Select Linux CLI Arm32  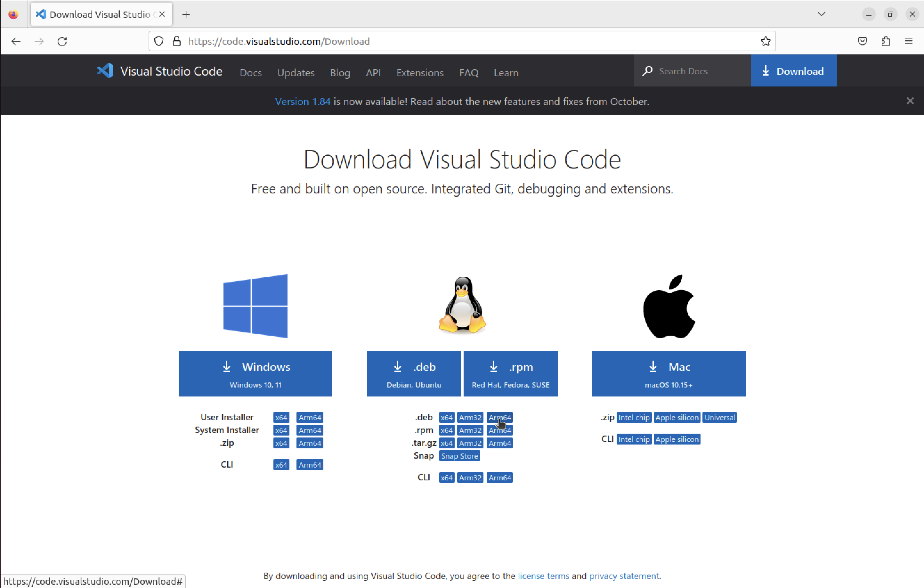(x=470, y=478)
